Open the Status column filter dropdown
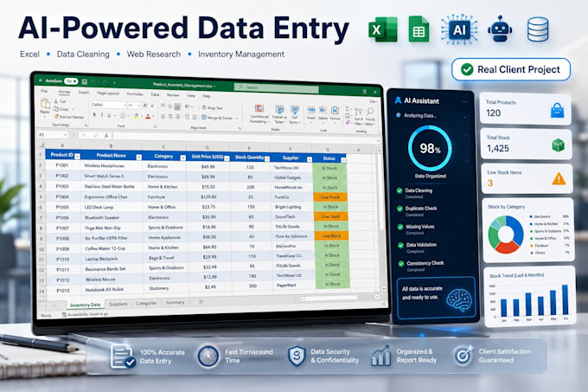This screenshot has width=588, height=392. pyautogui.click(x=343, y=160)
